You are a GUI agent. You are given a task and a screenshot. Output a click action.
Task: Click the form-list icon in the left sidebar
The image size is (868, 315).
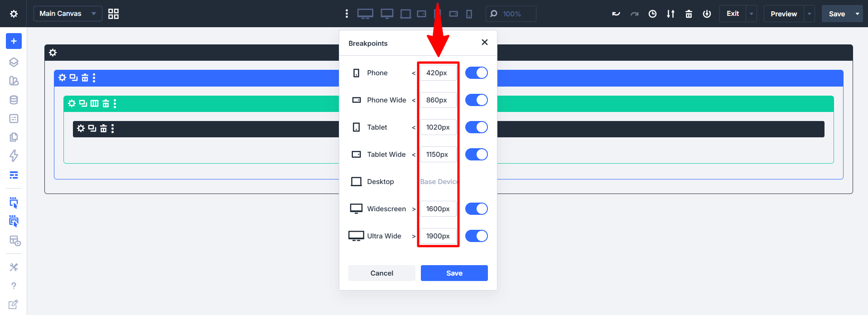[x=14, y=118]
